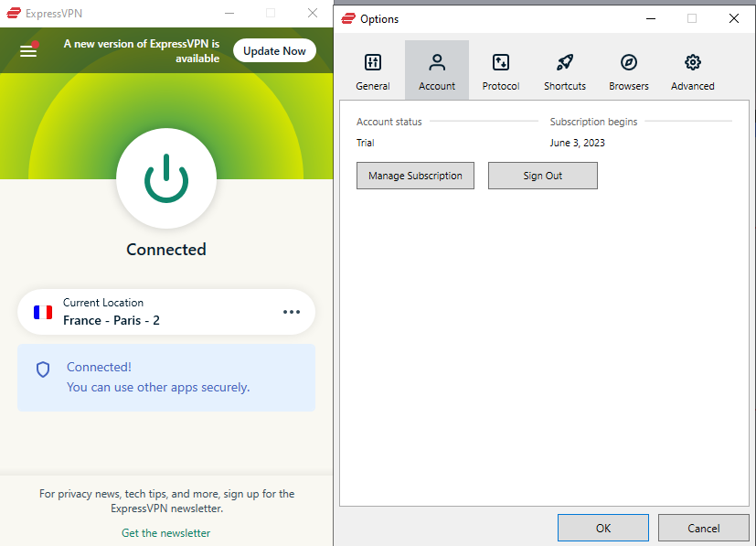Switch to the Protocol options tab
This screenshot has height=546, width=756.
tap(501, 70)
